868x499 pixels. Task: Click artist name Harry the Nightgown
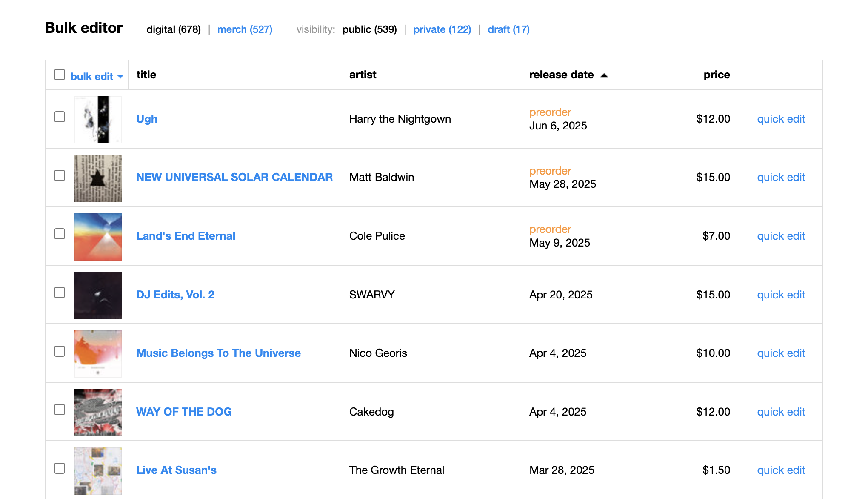pyautogui.click(x=400, y=119)
